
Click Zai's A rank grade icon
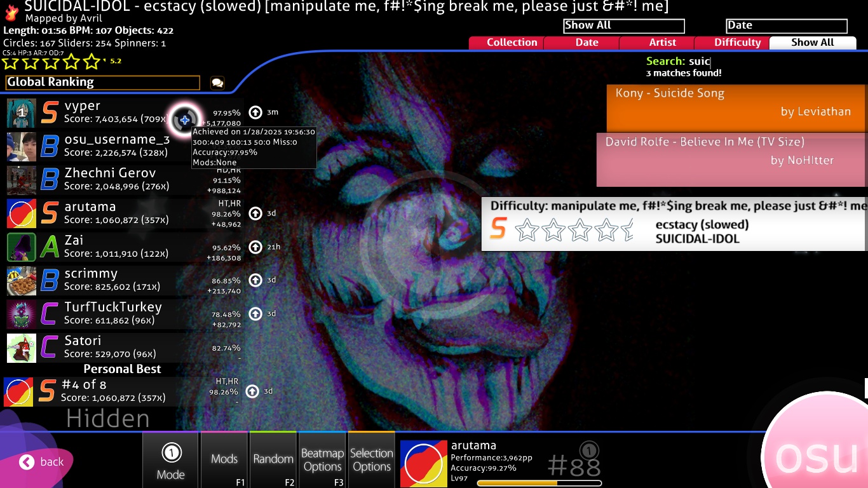50,247
